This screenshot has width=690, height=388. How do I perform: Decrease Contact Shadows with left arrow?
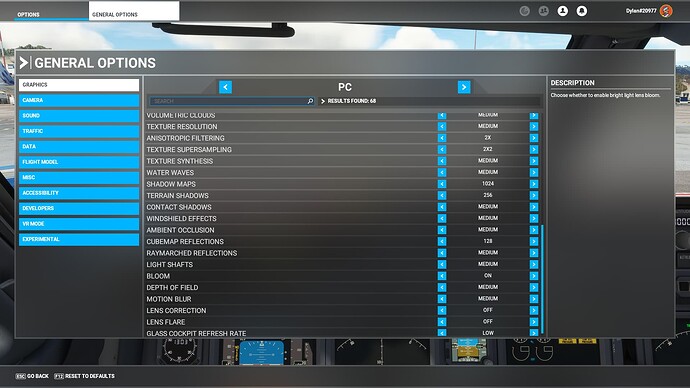442,207
